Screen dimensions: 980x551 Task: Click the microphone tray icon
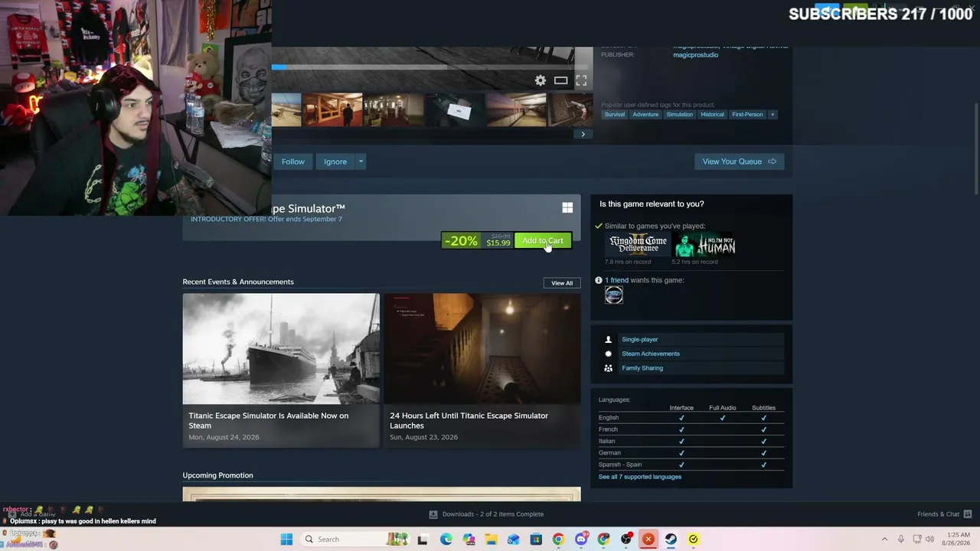tap(901, 540)
